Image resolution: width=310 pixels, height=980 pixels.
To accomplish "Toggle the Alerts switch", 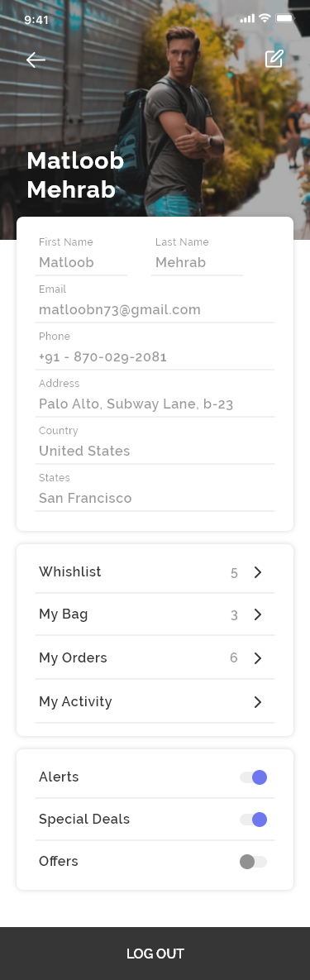I will click(x=253, y=777).
